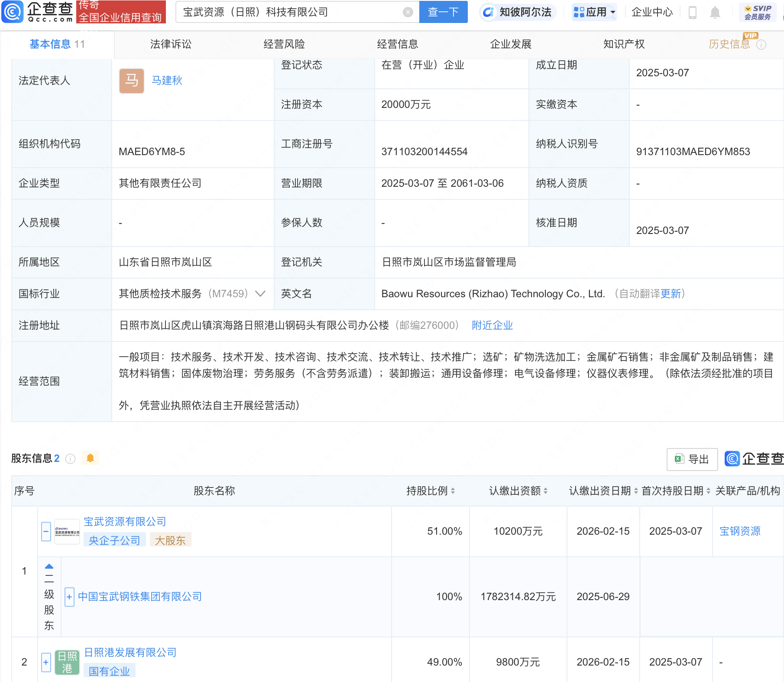Click the 知彼阿尔法 assistant icon

tap(488, 12)
